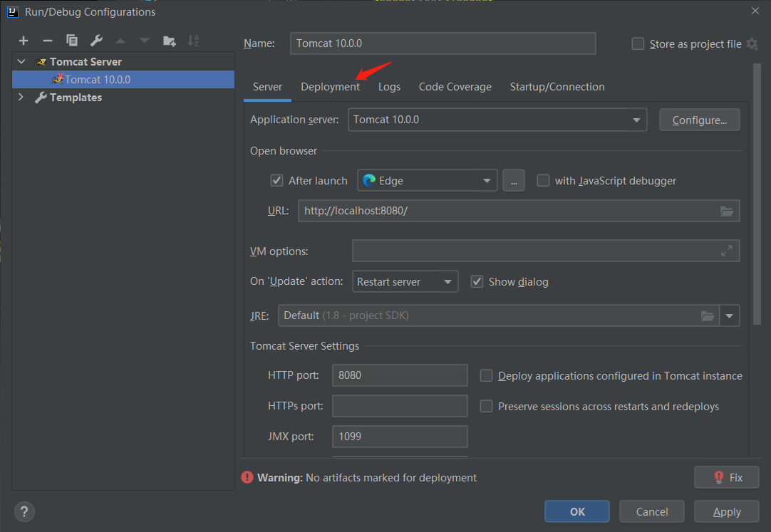Switch to the Server tab
This screenshot has width=771, height=532.
(x=267, y=87)
